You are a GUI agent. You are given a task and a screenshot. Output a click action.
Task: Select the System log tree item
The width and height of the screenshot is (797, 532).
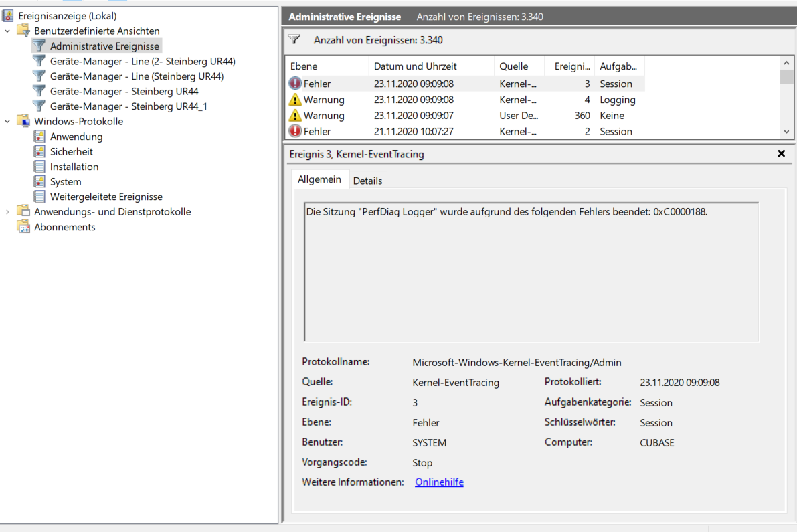point(66,182)
